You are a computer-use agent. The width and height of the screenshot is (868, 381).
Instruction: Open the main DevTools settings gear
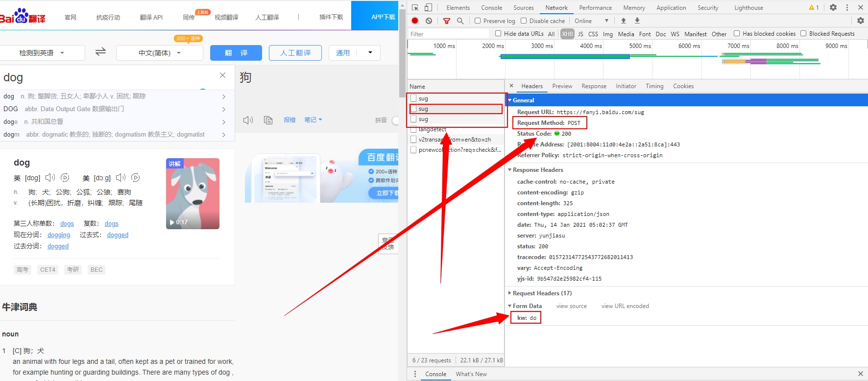click(833, 7)
